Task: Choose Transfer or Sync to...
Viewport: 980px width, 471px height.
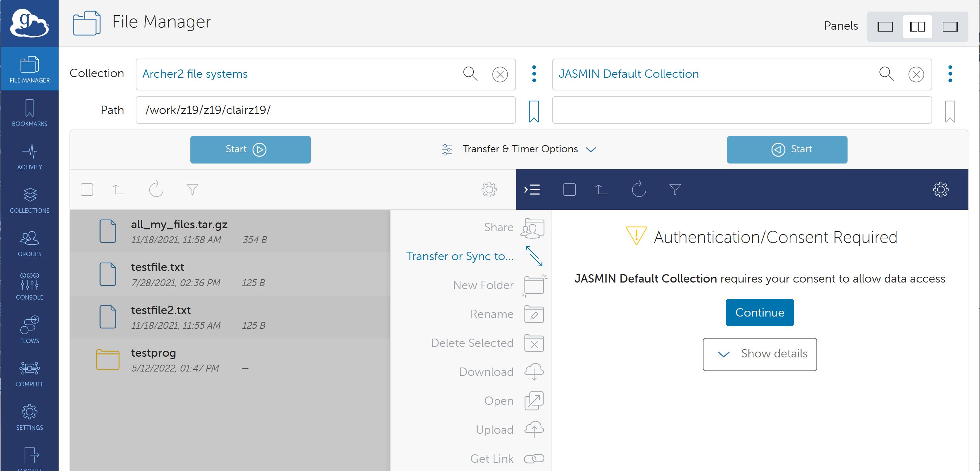Action: click(x=474, y=256)
